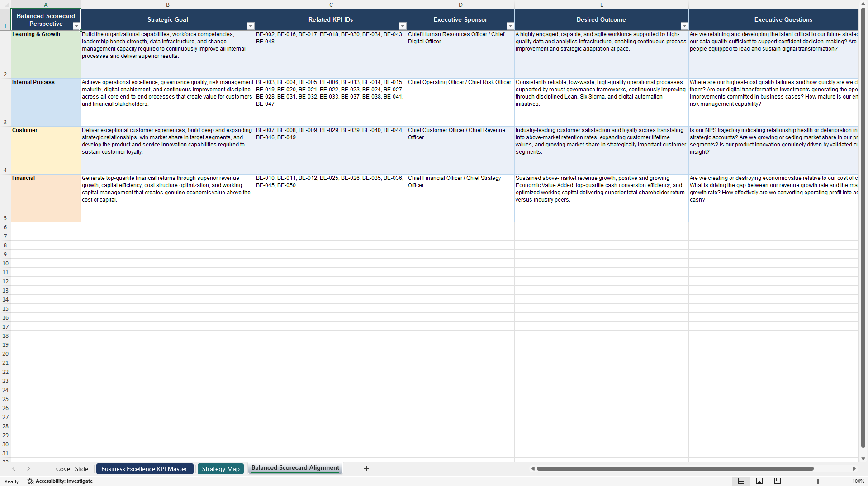Image resolution: width=868 pixels, height=486 pixels.
Task: Select outcome cell 'Industry-leading customer satisfaction'
Action: 602,151
